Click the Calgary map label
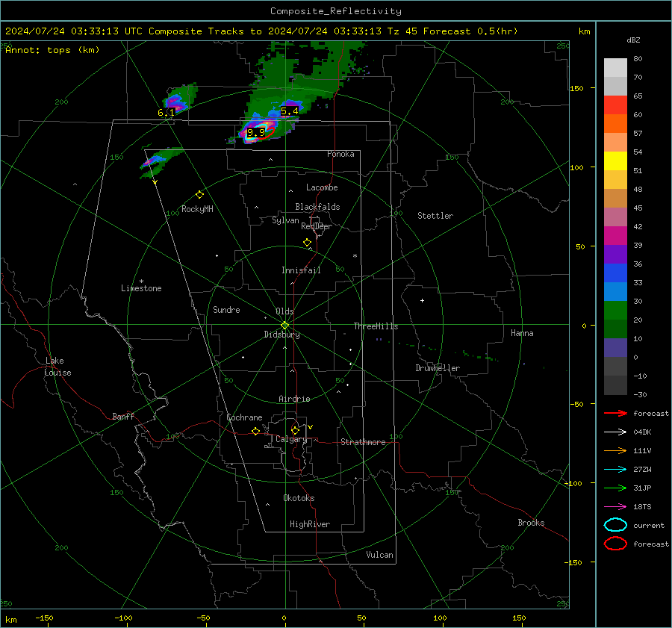The image size is (672, 628). point(291,439)
